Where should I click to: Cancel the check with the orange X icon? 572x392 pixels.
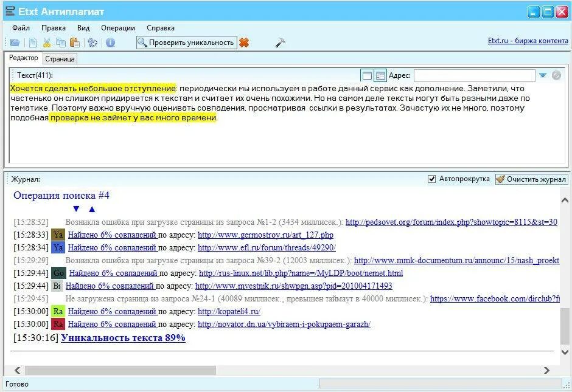[244, 43]
